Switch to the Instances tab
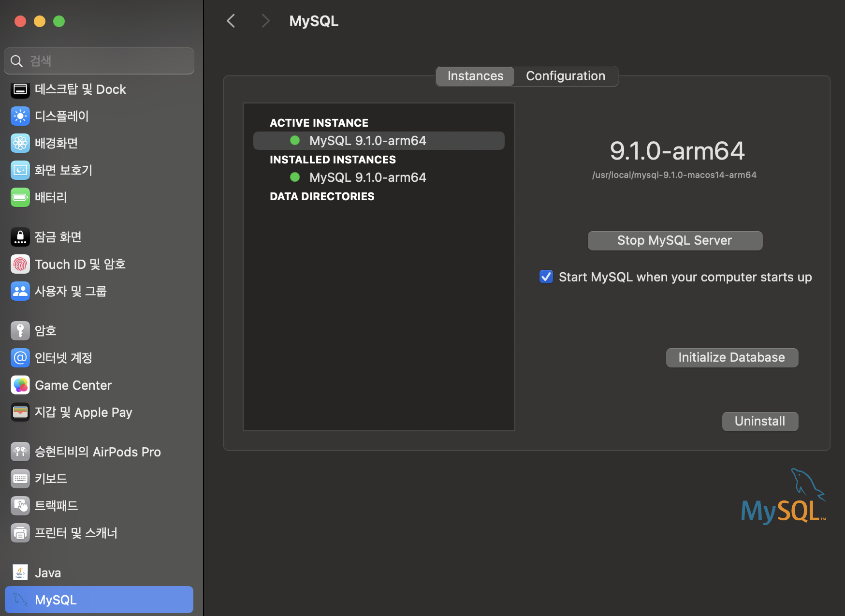This screenshot has width=845, height=616. (x=475, y=76)
